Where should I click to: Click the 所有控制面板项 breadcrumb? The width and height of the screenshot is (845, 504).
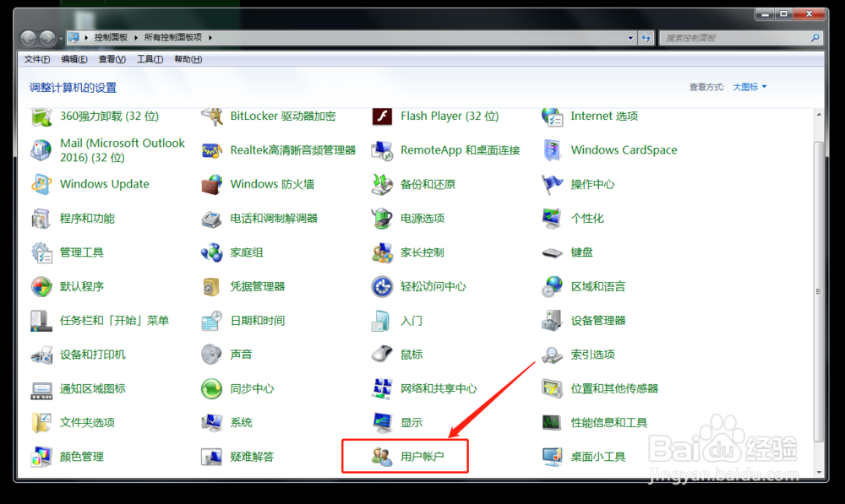(x=173, y=37)
